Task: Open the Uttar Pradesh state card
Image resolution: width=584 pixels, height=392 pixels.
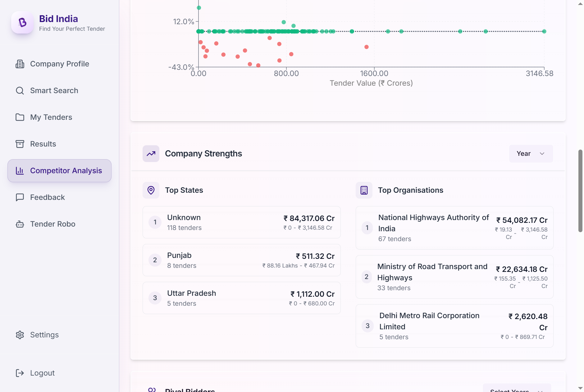Action: coord(241,298)
